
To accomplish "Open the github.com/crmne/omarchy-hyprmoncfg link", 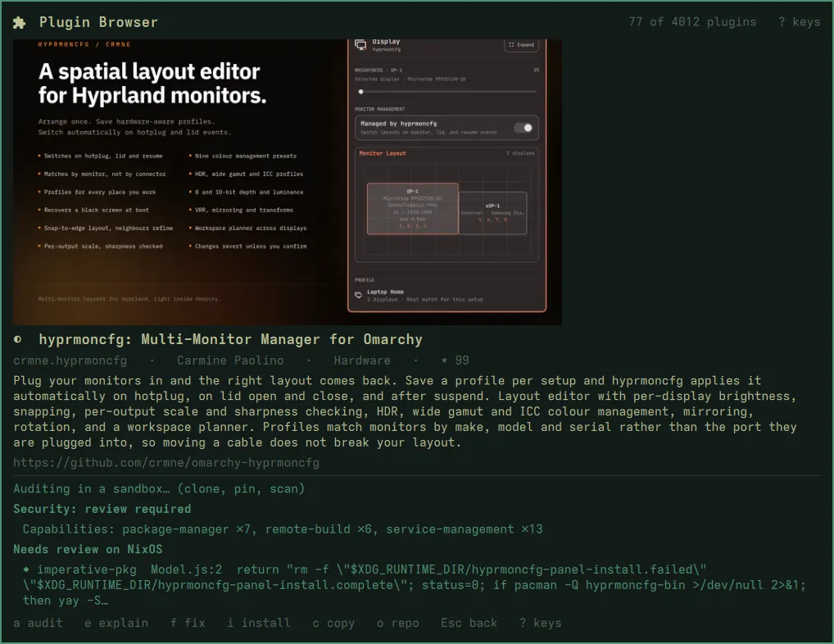I will (166, 463).
